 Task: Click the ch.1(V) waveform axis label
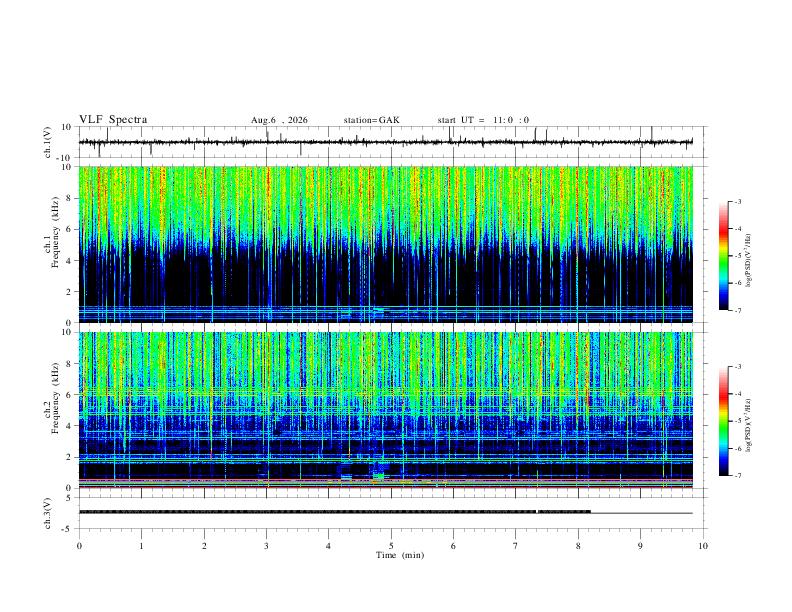point(49,143)
